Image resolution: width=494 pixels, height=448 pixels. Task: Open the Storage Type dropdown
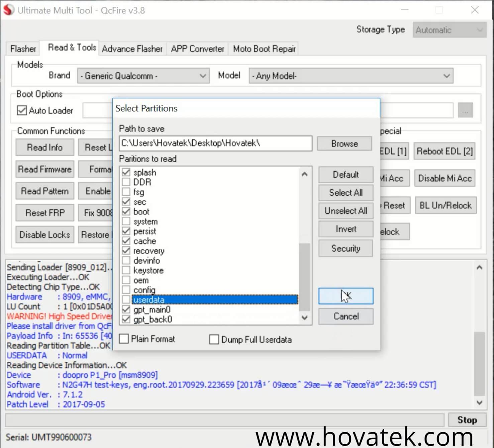pos(449,30)
